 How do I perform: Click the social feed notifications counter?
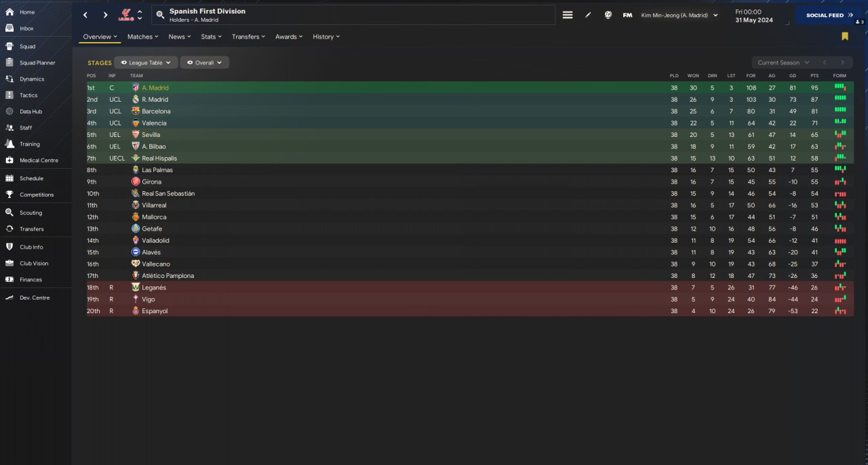pyautogui.click(x=859, y=22)
